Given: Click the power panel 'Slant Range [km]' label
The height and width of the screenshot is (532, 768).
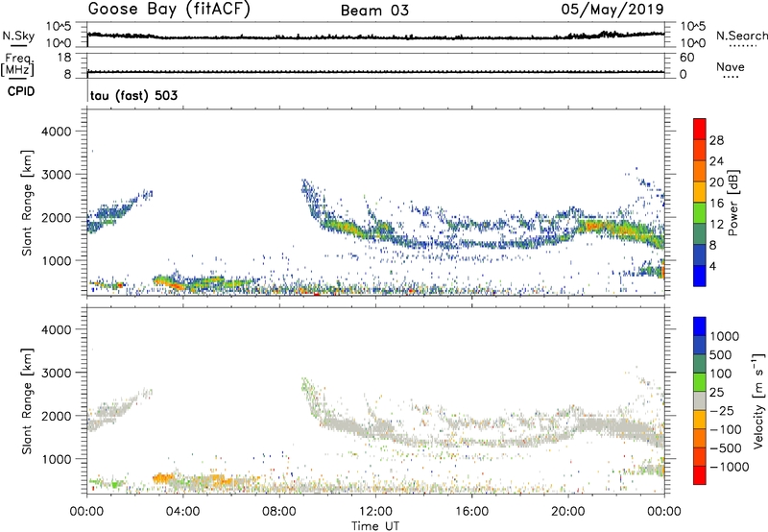Looking at the screenshot, I should pyautogui.click(x=27, y=203).
